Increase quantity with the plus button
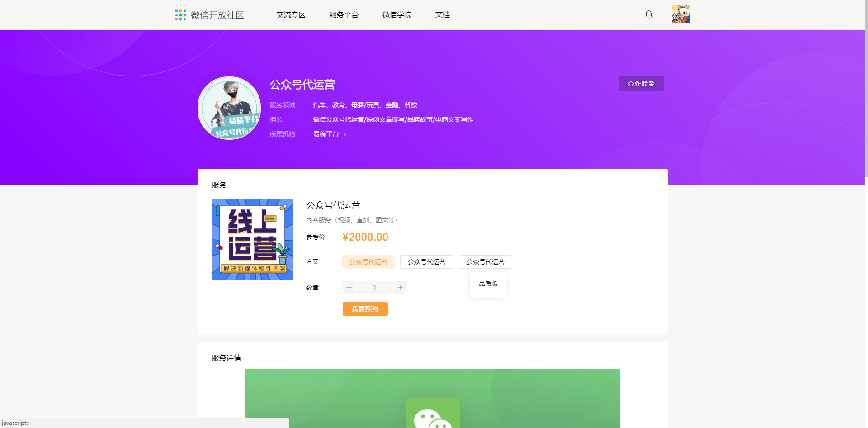Screen dimensions: 868x428 [401, 287]
